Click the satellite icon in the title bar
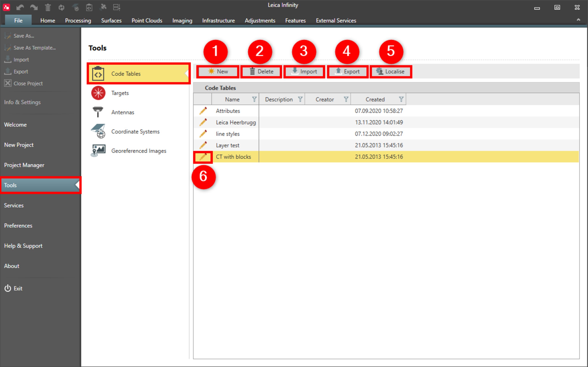 point(103,7)
